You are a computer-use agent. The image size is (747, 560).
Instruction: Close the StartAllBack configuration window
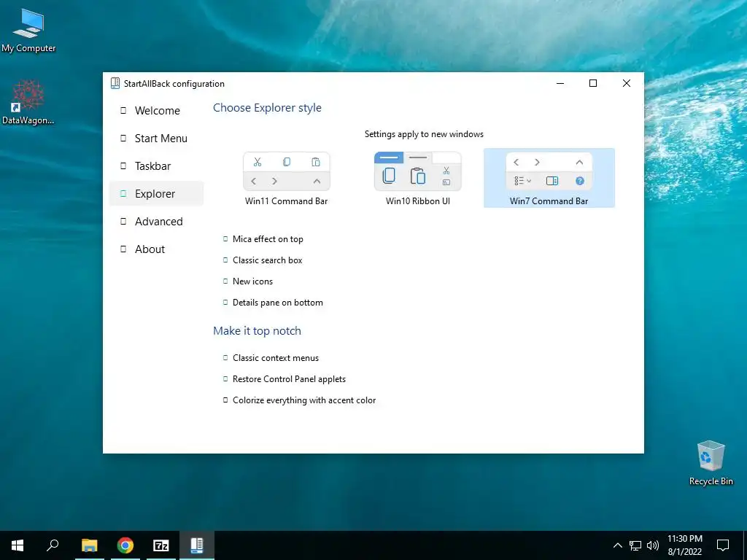[627, 83]
